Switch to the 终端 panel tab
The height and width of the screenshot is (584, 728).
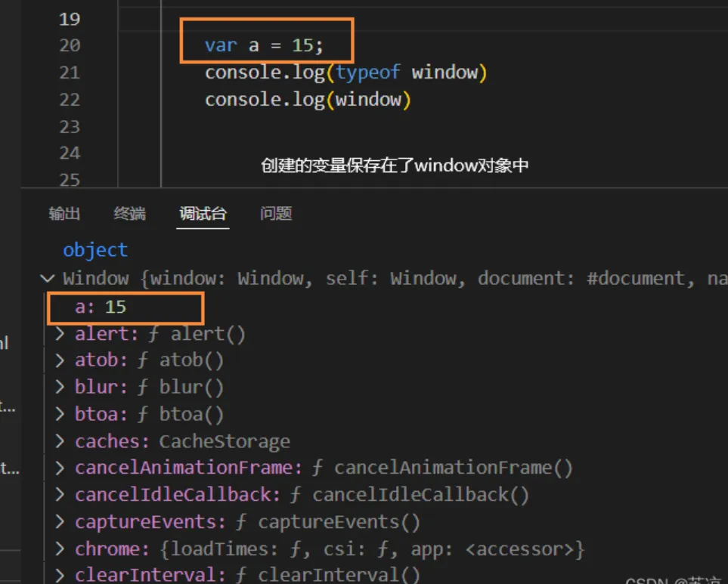(129, 213)
